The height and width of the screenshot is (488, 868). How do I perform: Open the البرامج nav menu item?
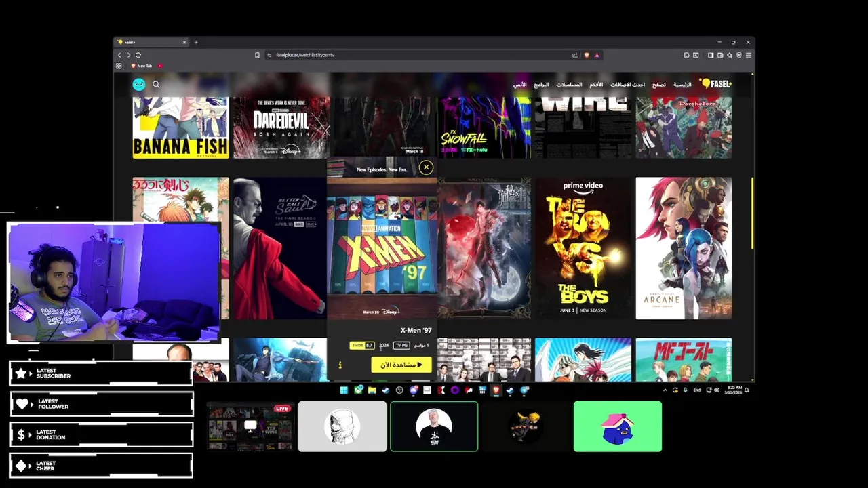[541, 85]
